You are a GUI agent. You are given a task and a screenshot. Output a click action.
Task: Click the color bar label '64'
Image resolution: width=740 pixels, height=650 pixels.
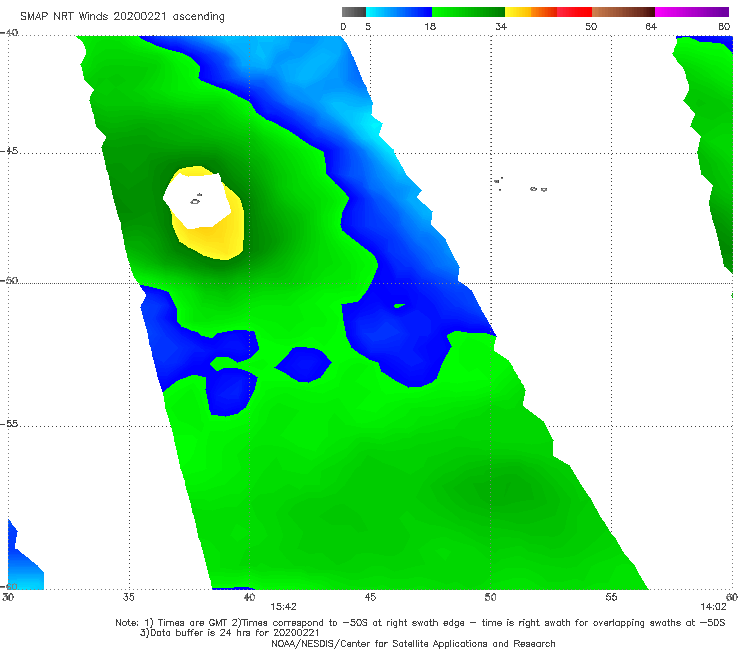651,27
